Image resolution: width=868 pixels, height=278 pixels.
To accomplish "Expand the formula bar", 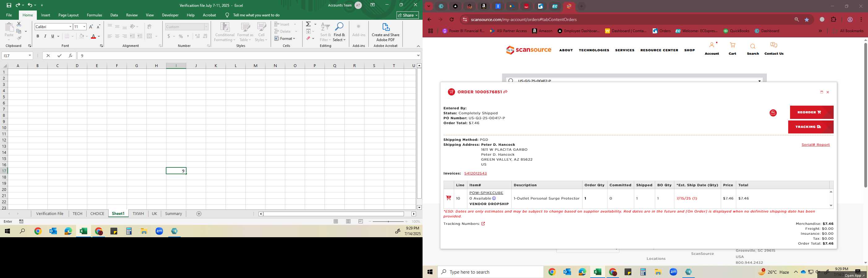I will pyautogui.click(x=418, y=56).
